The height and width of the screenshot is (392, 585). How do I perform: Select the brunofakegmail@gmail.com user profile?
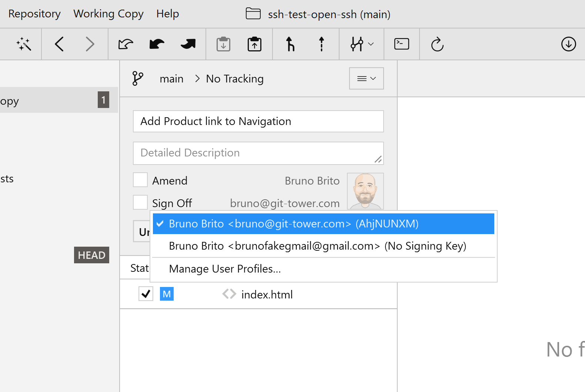(317, 246)
